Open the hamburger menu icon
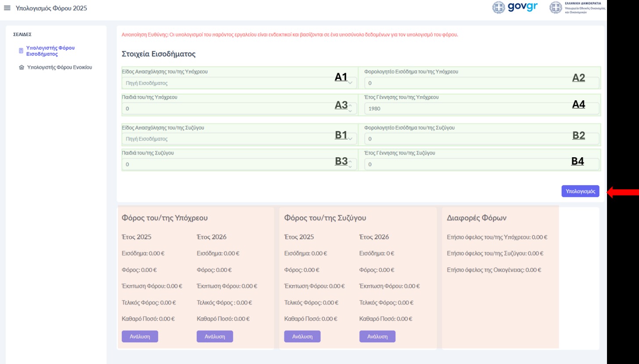The image size is (639, 364). coord(7,8)
